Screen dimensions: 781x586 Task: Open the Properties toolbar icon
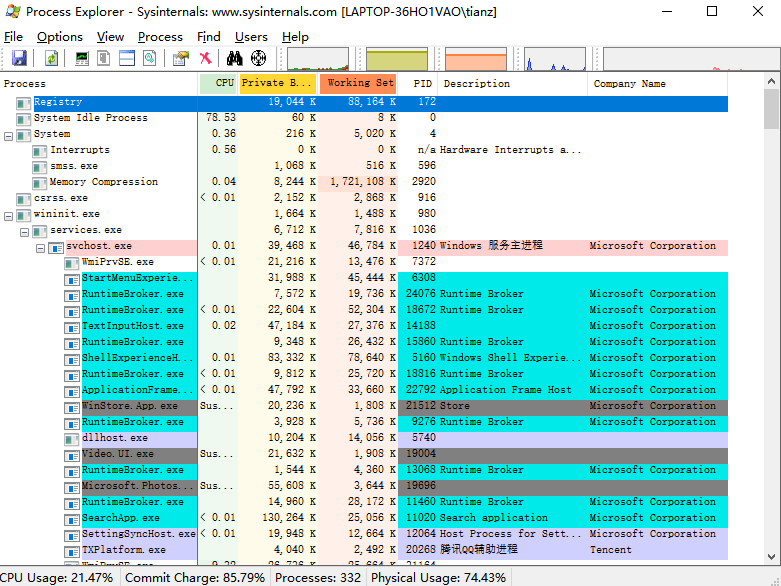click(x=181, y=58)
